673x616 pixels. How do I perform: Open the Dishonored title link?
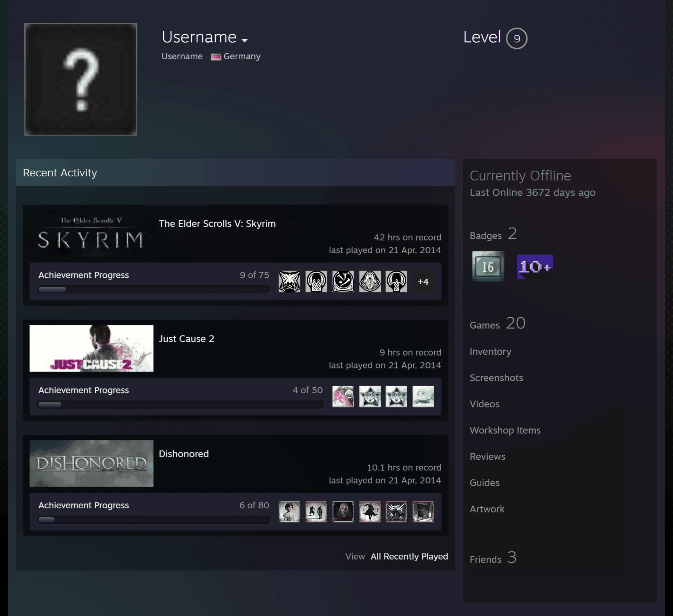[x=184, y=454]
